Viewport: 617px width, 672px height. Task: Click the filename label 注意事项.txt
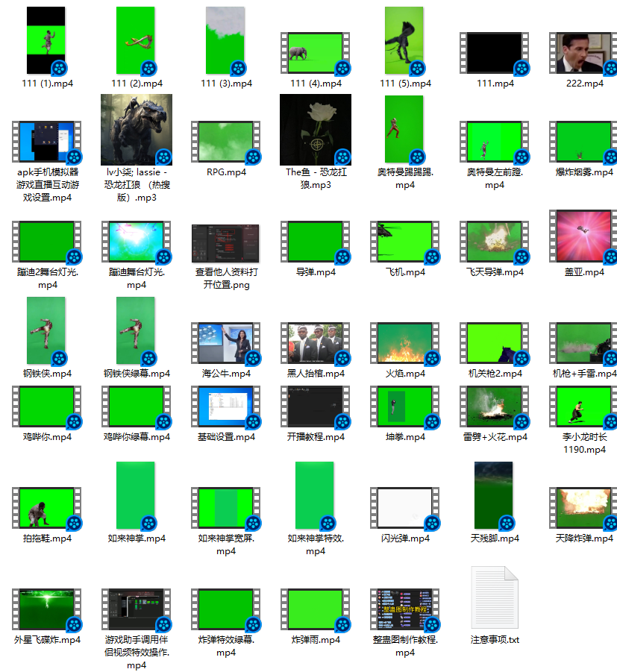point(495,640)
